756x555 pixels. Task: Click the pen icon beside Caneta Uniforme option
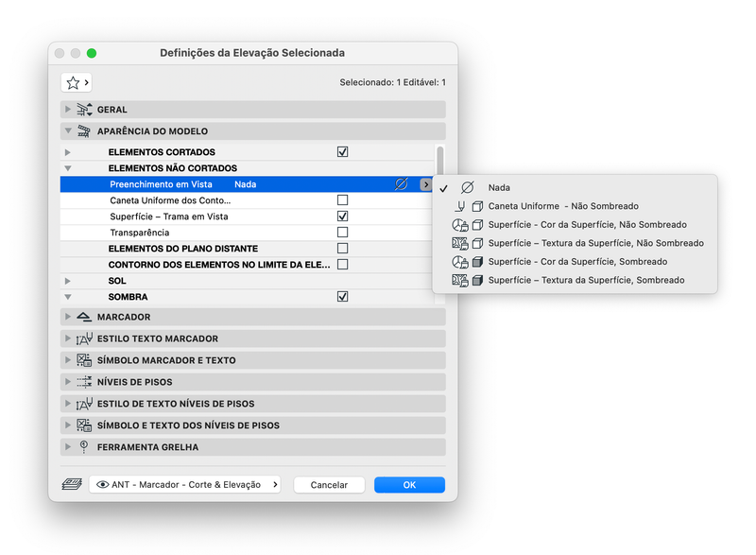(x=460, y=206)
